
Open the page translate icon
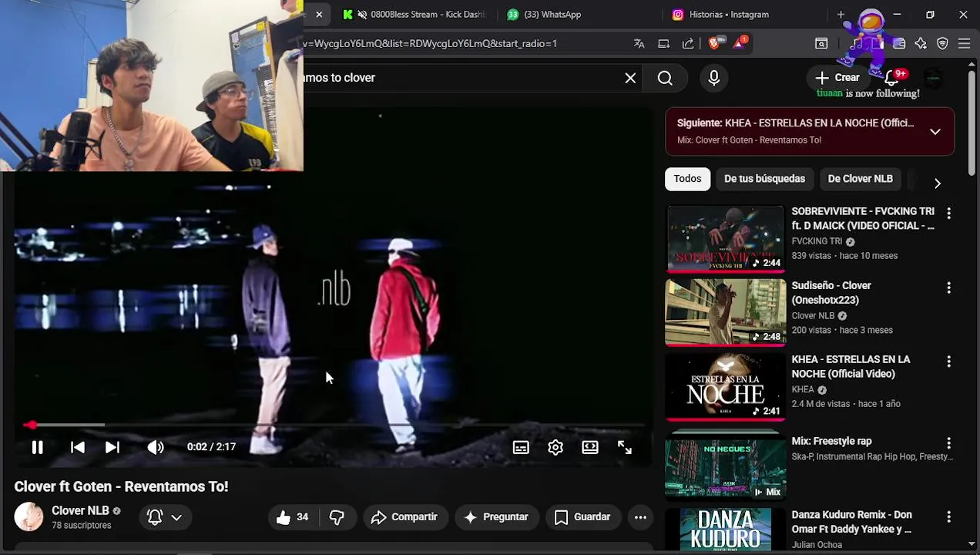point(639,44)
